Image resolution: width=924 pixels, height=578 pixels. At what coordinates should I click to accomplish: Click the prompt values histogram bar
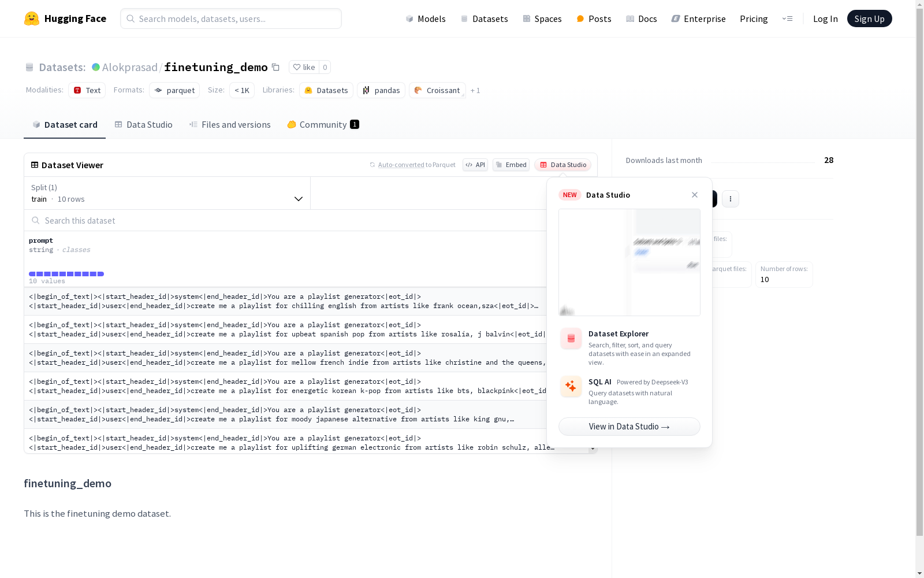pos(66,274)
